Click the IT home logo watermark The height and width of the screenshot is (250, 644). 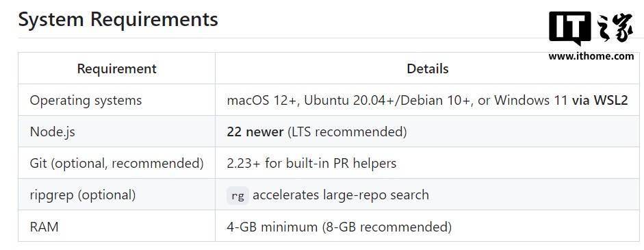click(x=591, y=28)
